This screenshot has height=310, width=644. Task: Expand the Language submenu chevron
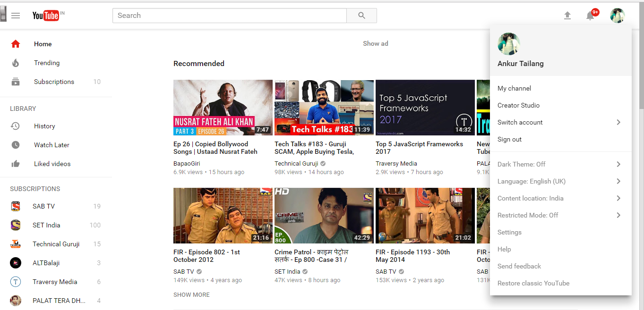click(x=618, y=181)
